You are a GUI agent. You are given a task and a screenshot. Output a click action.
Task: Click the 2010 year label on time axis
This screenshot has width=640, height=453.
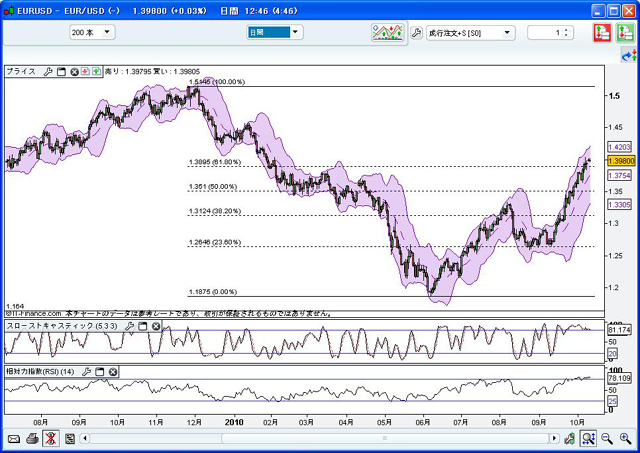pyautogui.click(x=234, y=422)
